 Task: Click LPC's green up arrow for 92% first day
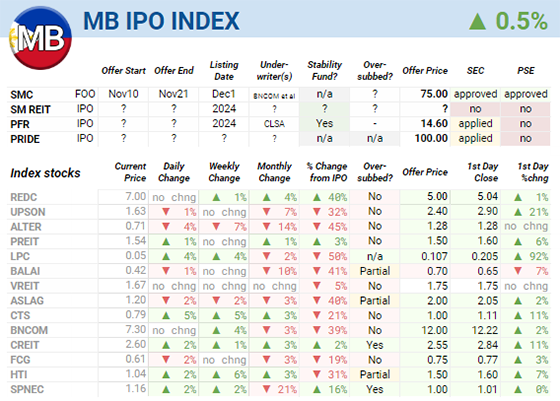518,256
